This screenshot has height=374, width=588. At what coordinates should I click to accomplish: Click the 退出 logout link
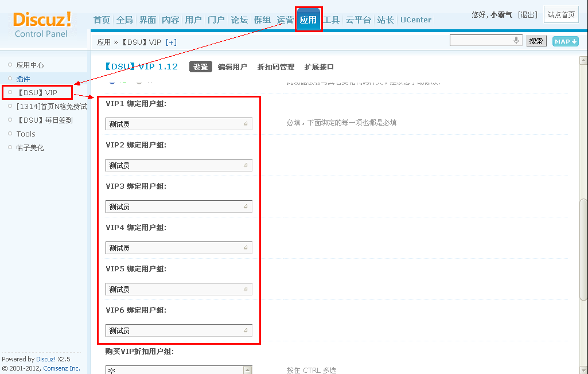(527, 15)
